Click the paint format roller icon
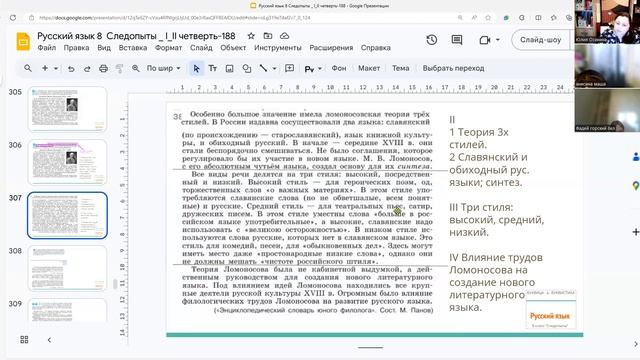This screenshot has width=640, height=360. 120,69
